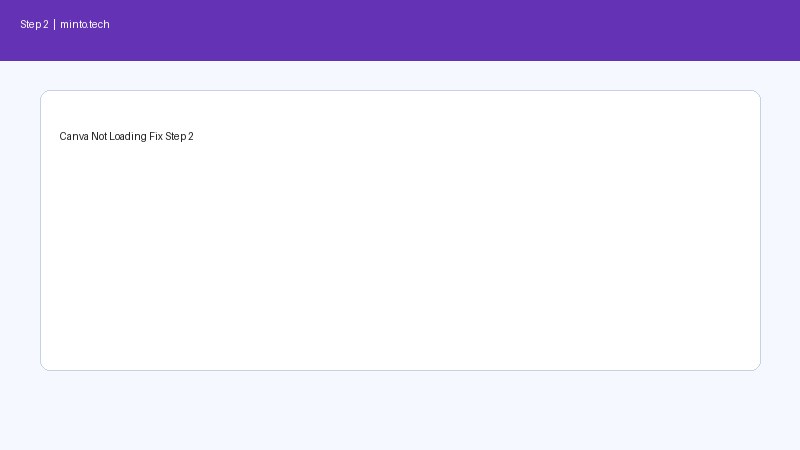Screen dimensions: 800x450
Task: Click the light background left of card
Action: point(20,231)
